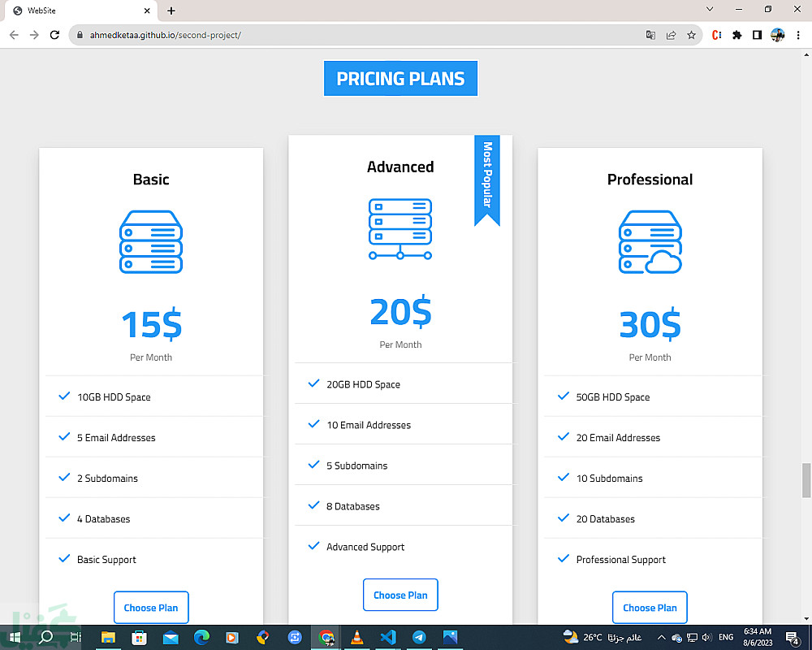
Task: Click the Pricing Plans heading
Action: click(x=400, y=78)
